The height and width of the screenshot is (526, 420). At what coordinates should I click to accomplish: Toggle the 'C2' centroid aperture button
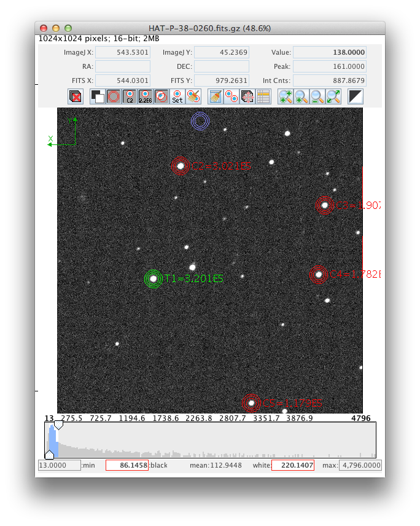(130, 96)
